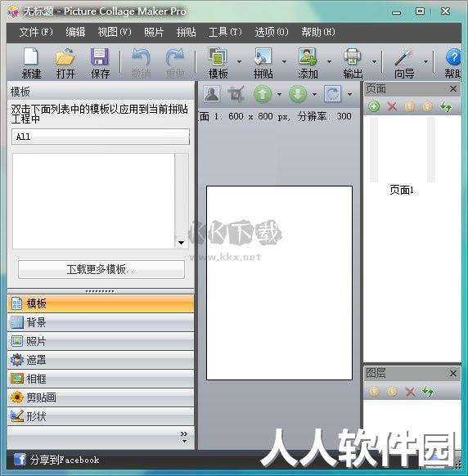Save the project with the 保存 icon
Screen dimensions: 468x476
[100, 56]
